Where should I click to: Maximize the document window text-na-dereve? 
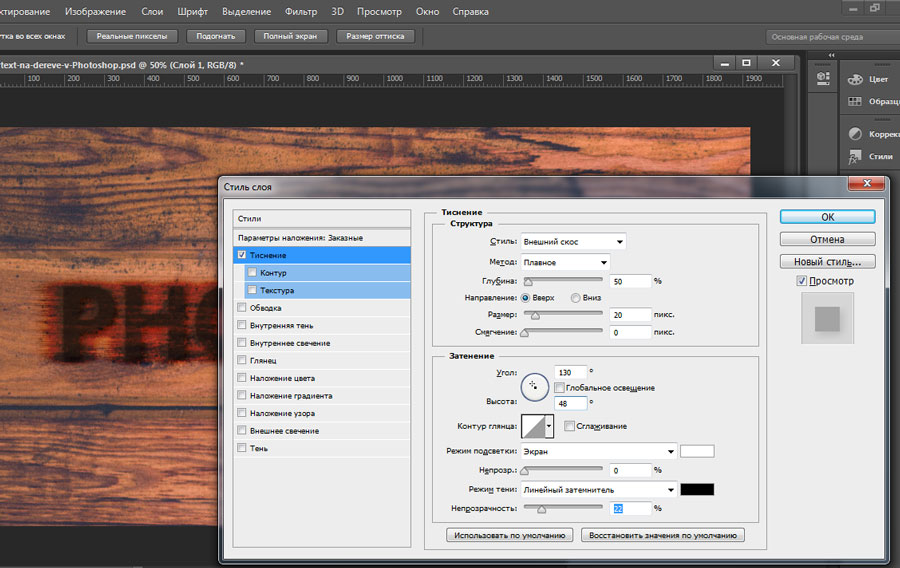[746, 63]
